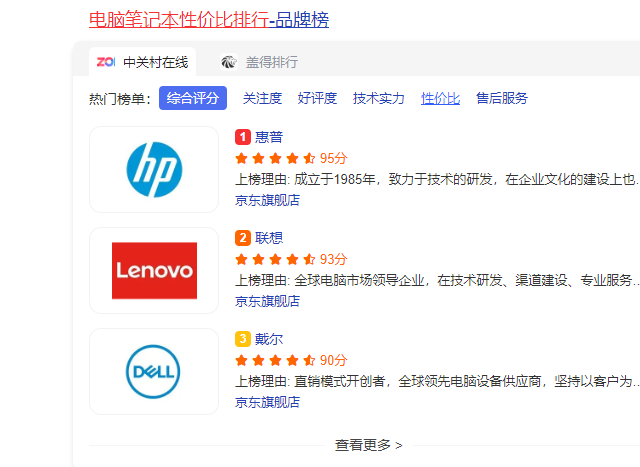
Task: Expand the list with 查看更多
Action: click(368, 445)
